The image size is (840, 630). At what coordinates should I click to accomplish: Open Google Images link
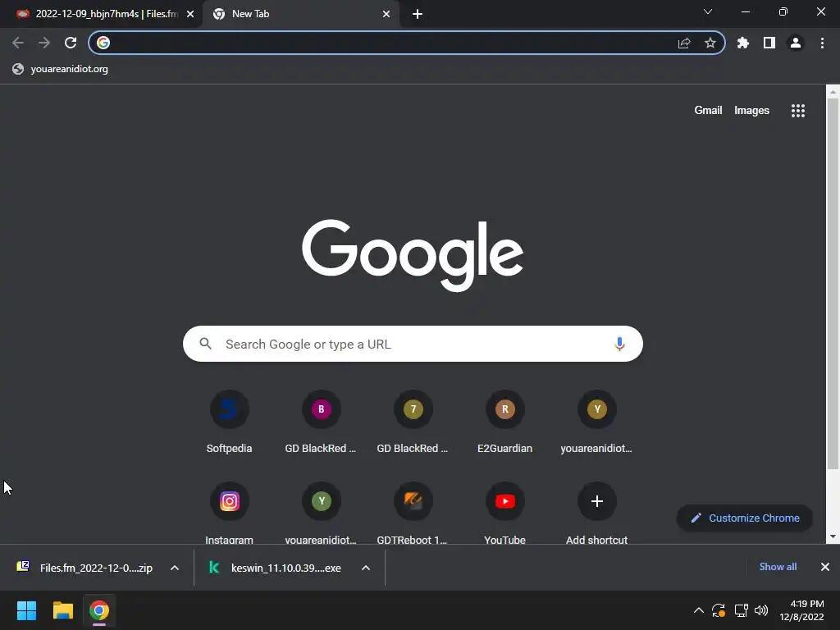tap(751, 111)
